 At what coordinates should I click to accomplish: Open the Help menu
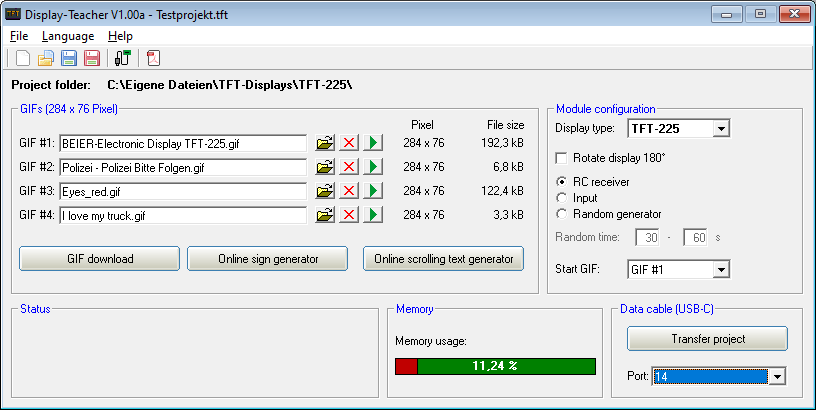point(120,36)
